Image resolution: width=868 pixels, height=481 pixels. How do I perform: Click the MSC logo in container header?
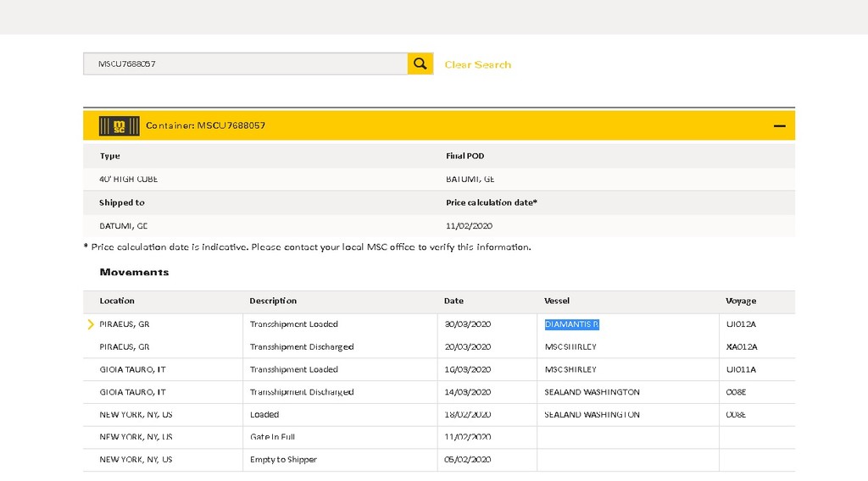click(x=119, y=126)
